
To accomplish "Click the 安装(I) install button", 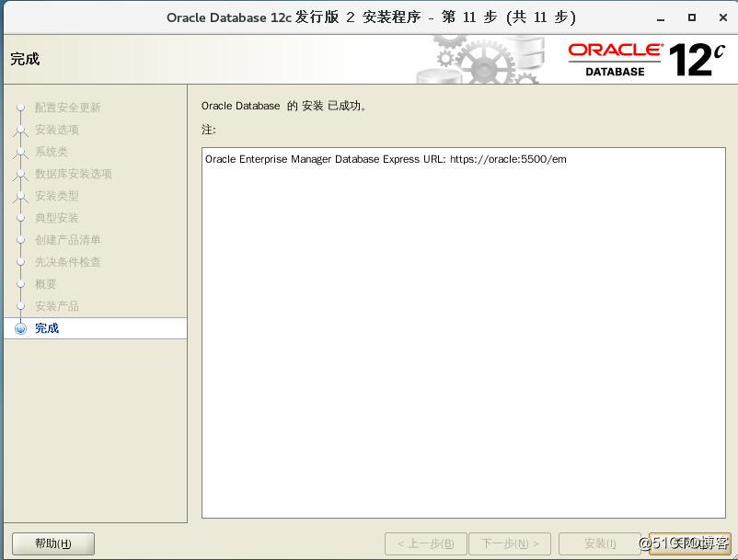I will pyautogui.click(x=600, y=543).
